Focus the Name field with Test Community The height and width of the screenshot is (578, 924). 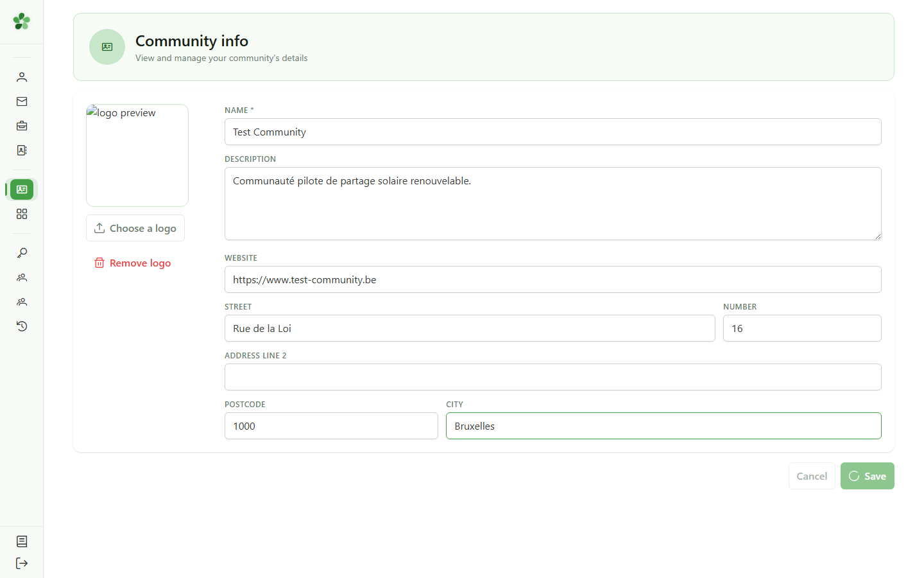tap(553, 132)
